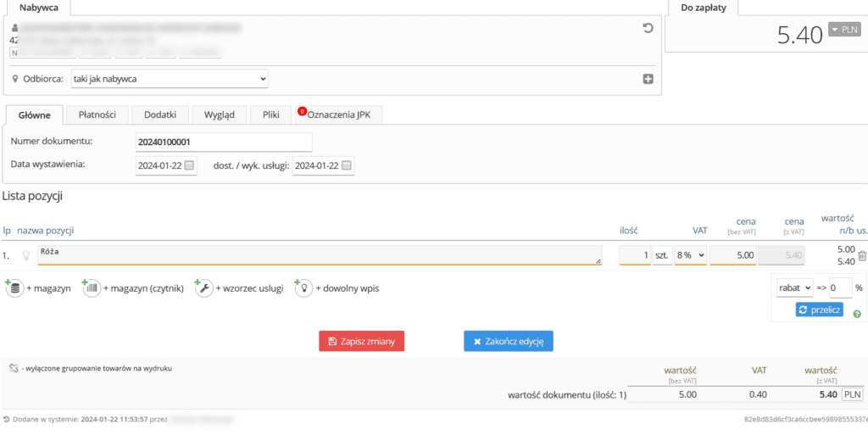Open the rabat type dropdown
Image resolution: width=868 pixels, height=441 pixels.
[794, 288]
